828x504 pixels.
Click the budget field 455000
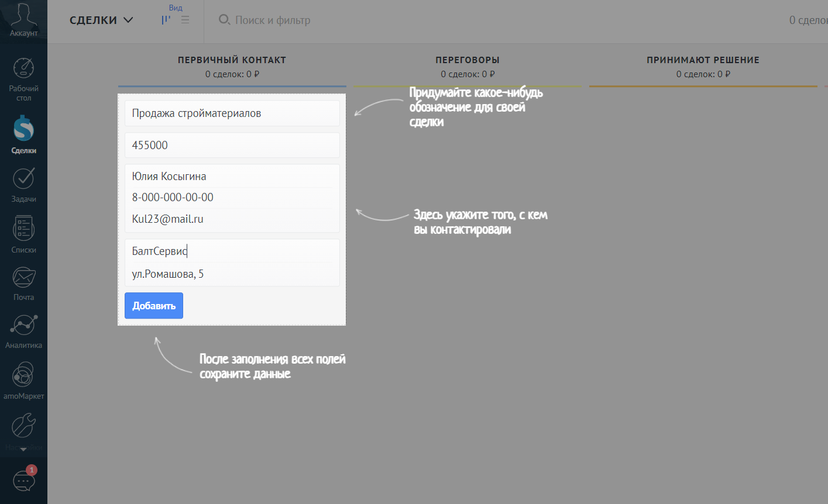(x=232, y=146)
